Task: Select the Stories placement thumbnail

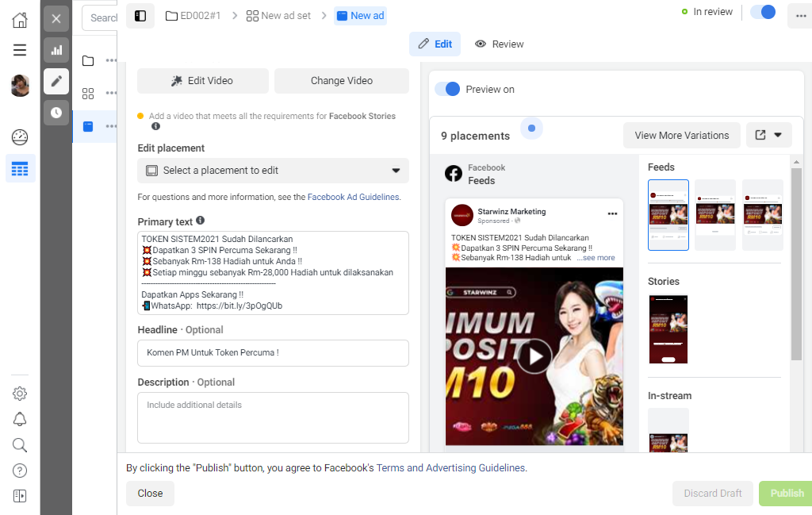Action: coord(668,329)
